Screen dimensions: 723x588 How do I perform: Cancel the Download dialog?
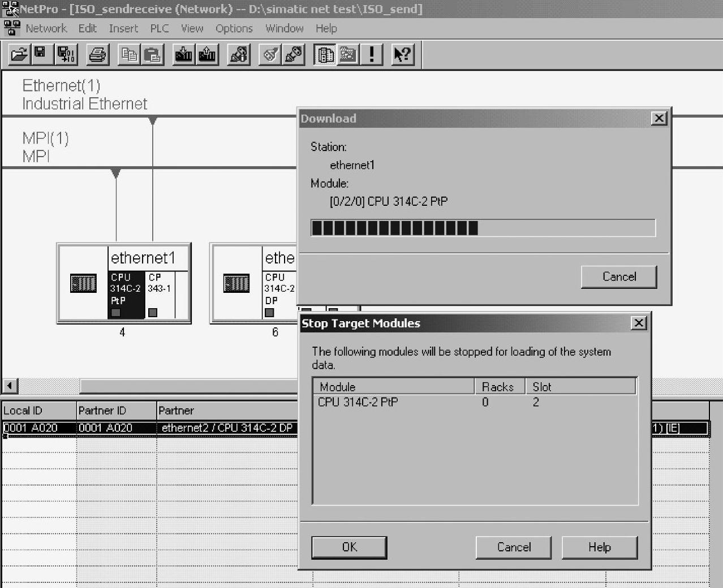tap(619, 277)
